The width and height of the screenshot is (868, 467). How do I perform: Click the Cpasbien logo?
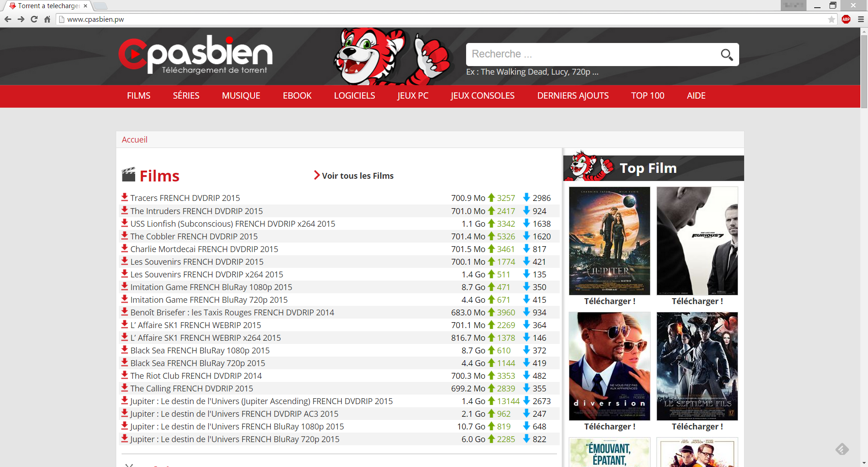195,55
